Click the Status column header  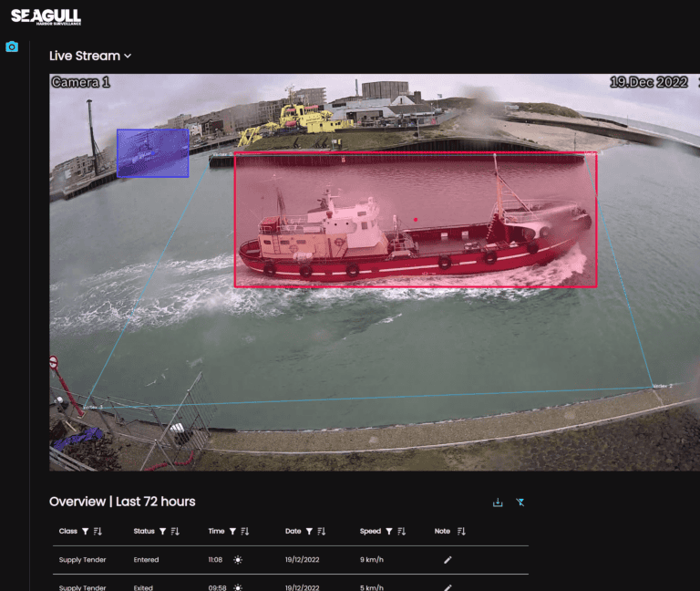pos(144,531)
